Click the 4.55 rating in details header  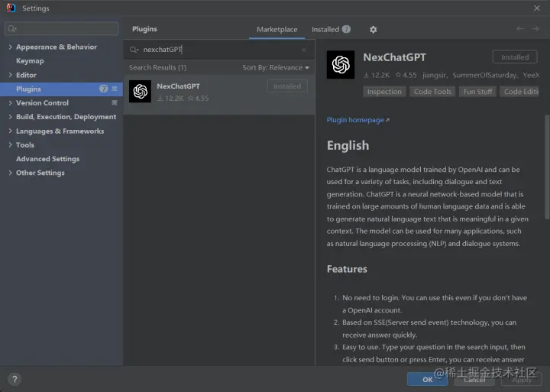(x=406, y=75)
